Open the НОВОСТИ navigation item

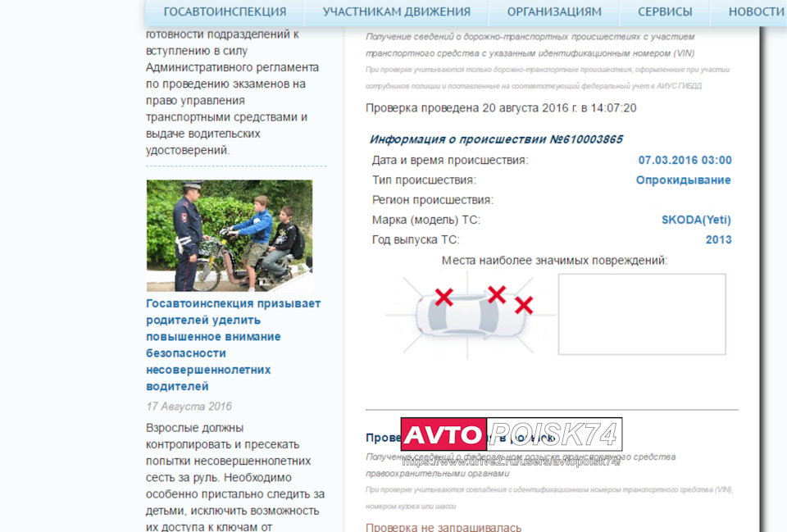757,11
